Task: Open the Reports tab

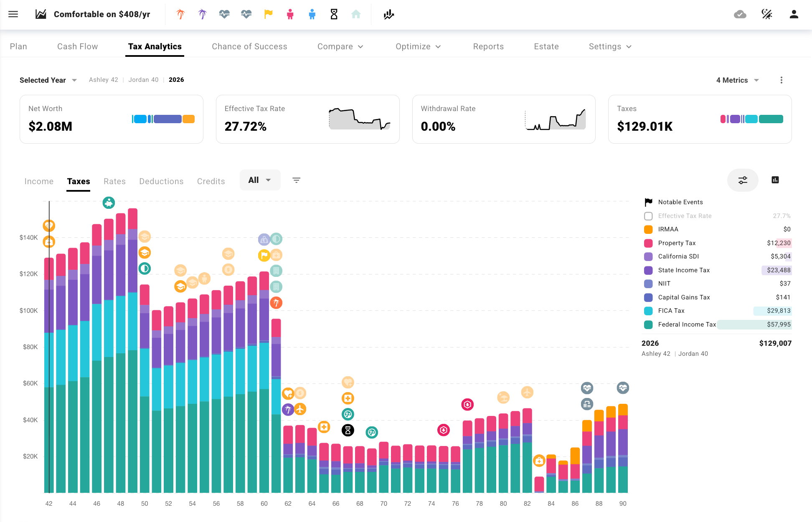Action: click(488, 46)
